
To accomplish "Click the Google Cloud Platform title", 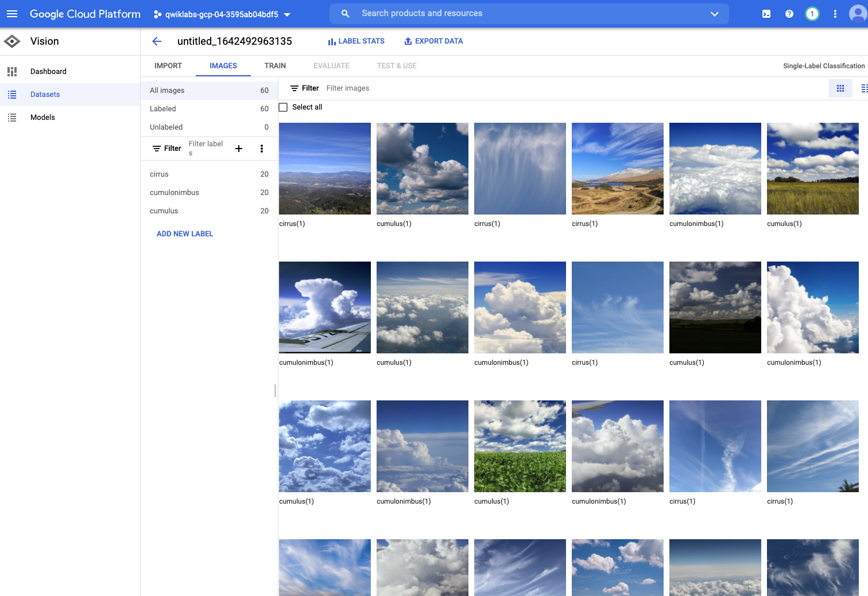I will (x=85, y=14).
